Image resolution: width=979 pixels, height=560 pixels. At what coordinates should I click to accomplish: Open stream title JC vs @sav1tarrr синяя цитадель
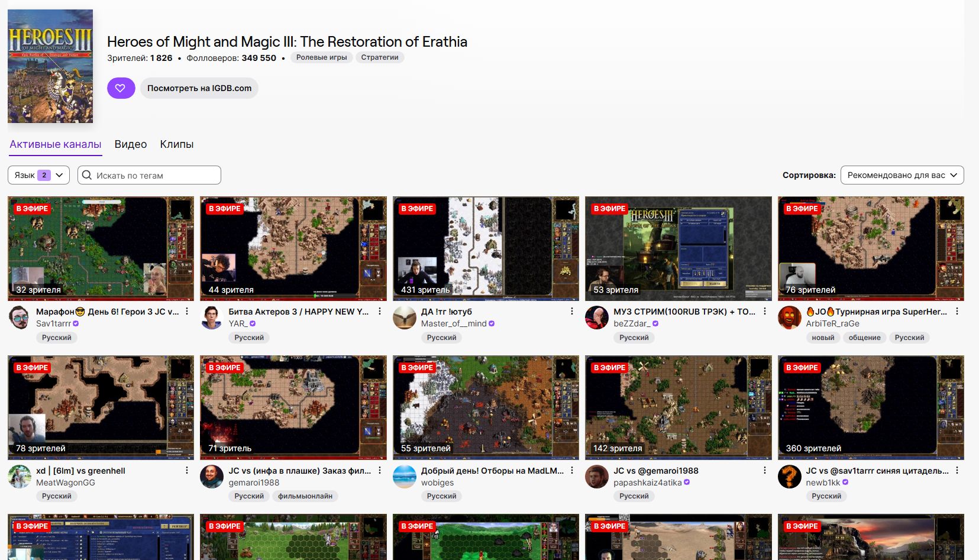(x=877, y=471)
